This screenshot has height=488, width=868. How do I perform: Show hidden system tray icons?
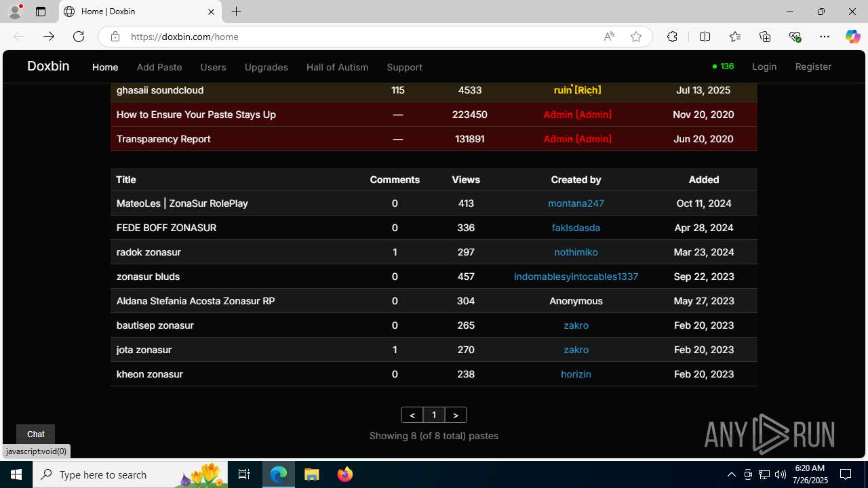click(732, 474)
